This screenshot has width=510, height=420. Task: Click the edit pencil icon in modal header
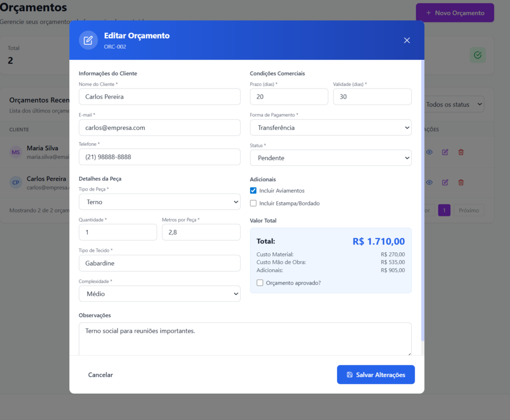click(88, 40)
